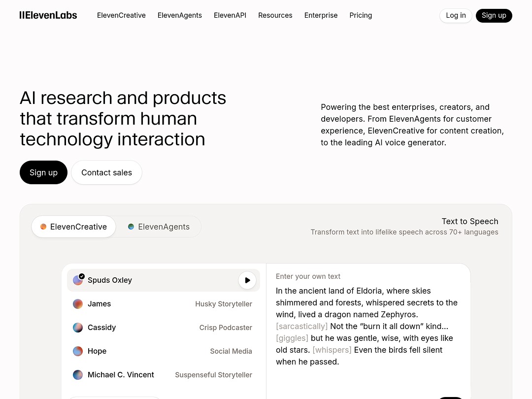532x399 pixels.
Task: Click the ElevenLabs logo icon
Action: pyautogui.click(x=22, y=15)
